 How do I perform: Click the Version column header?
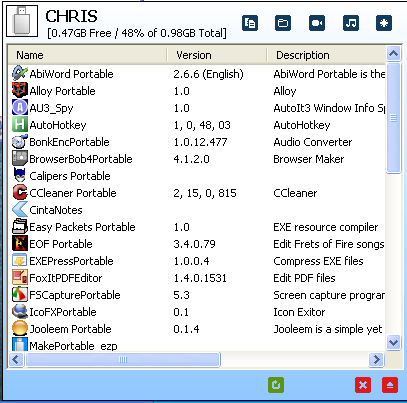[217, 55]
